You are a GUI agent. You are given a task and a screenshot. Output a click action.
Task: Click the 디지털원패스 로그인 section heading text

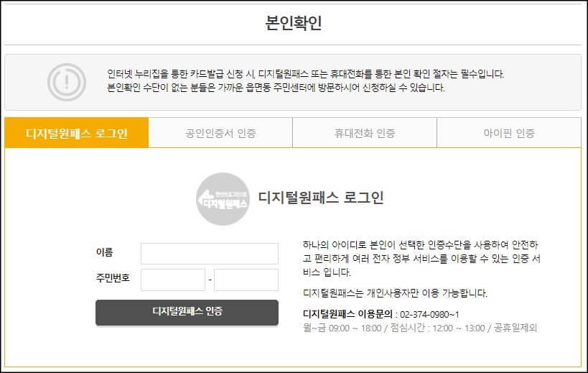pyautogui.click(x=321, y=198)
